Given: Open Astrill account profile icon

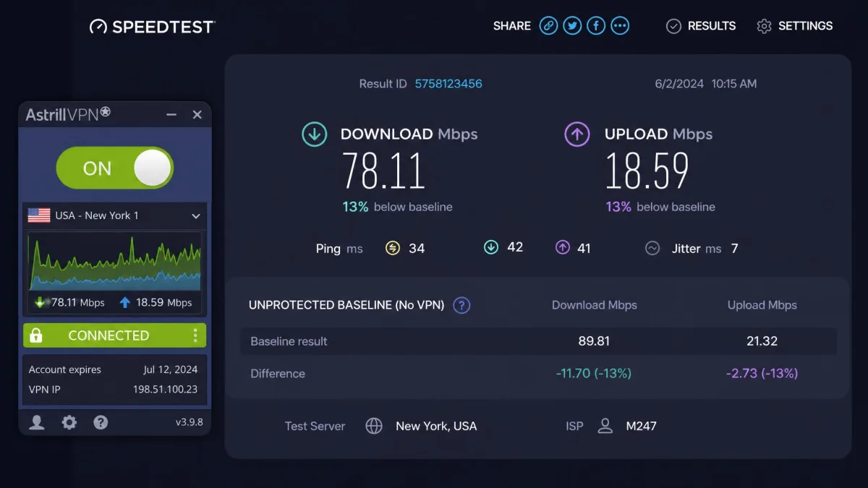Looking at the screenshot, I should point(37,422).
